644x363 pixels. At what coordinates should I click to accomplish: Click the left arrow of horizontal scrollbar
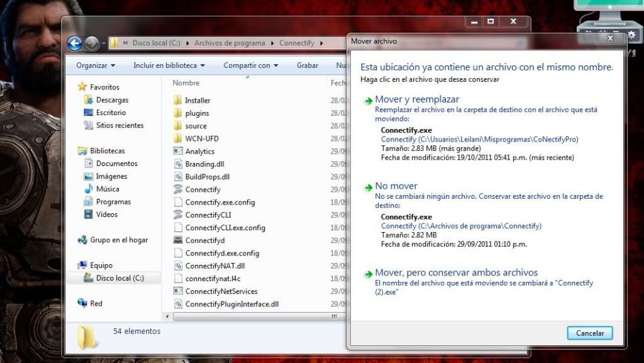pyautogui.click(x=167, y=316)
